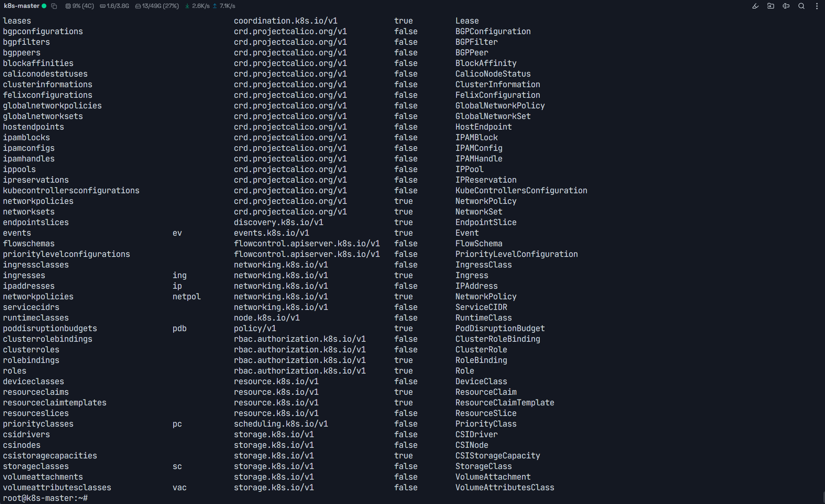The width and height of the screenshot is (825, 504).
Task: Click 'discovery.k8s.io/v1' API version
Action: 279,222
